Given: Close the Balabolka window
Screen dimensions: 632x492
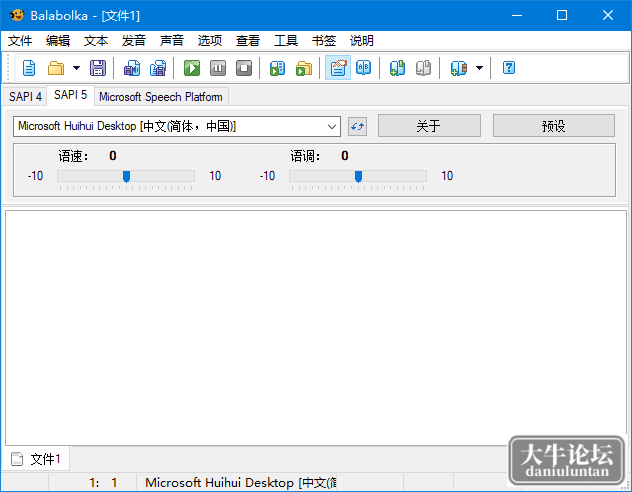Looking at the screenshot, I should [608, 15].
